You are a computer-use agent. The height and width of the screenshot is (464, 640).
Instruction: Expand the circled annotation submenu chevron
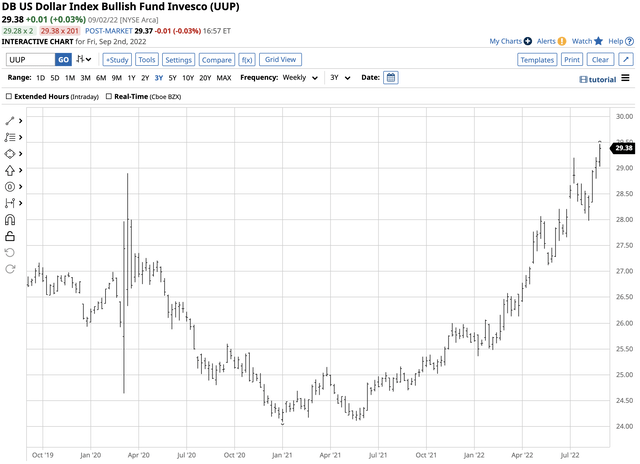[20, 187]
